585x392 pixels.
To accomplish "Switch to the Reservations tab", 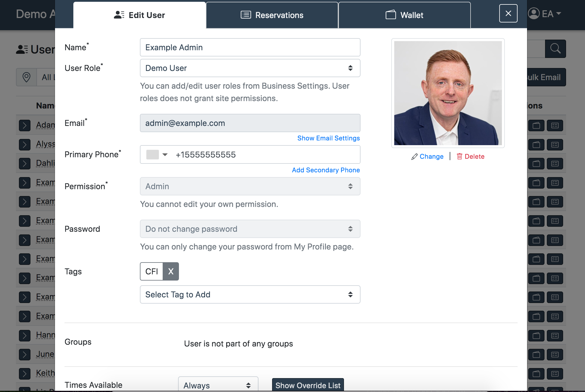I will tap(272, 15).
